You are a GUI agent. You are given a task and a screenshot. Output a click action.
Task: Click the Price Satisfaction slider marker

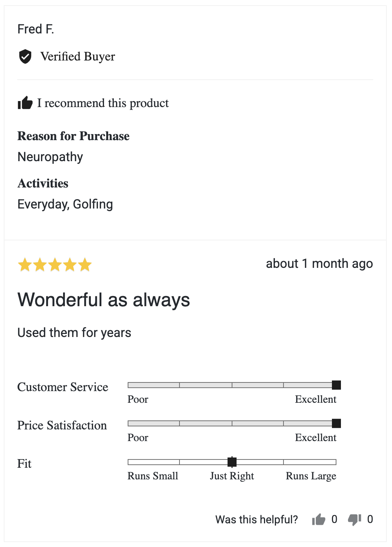coord(336,423)
